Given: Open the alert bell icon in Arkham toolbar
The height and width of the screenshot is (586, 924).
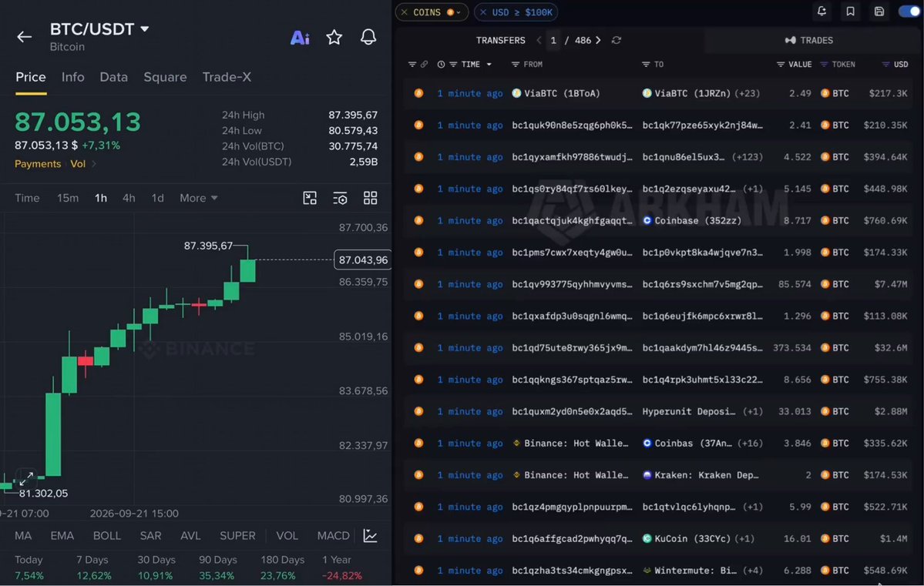Looking at the screenshot, I should click(x=822, y=12).
